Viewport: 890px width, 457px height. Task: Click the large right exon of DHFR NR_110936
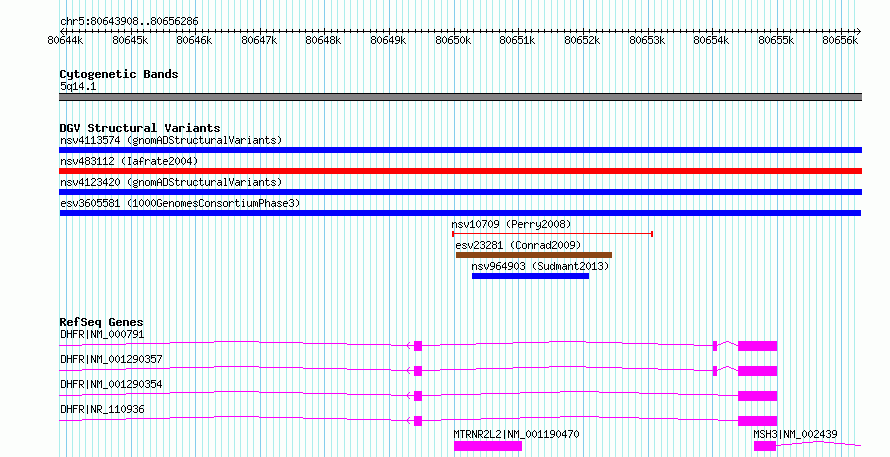(757, 421)
